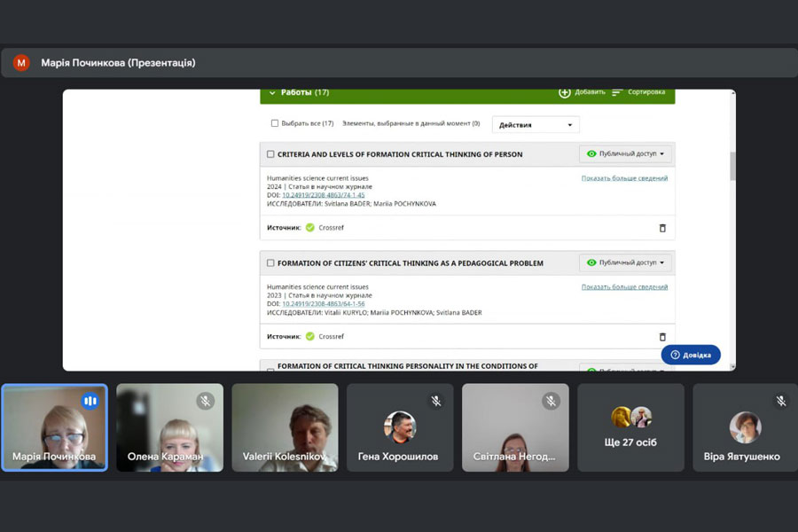798x532 pixels.
Task: Click the Марія Починкова (Презентація) label
Action: click(x=118, y=63)
